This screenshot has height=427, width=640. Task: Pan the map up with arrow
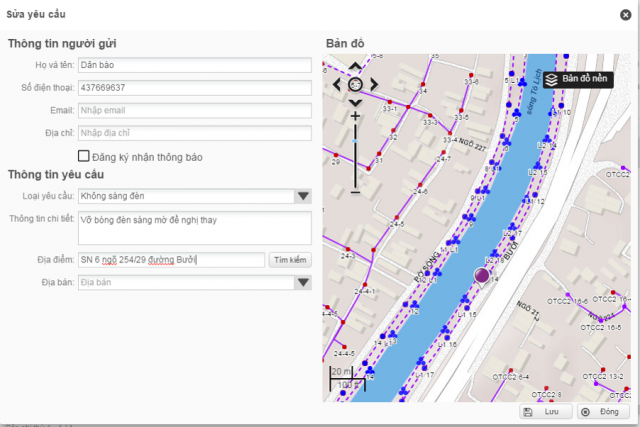click(x=355, y=67)
